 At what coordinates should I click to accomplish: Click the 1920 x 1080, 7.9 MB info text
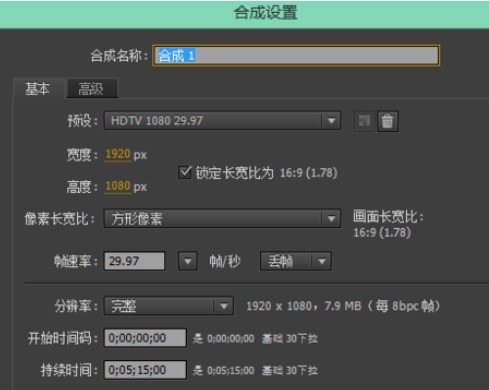pyautogui.click(x=343, y=306)
